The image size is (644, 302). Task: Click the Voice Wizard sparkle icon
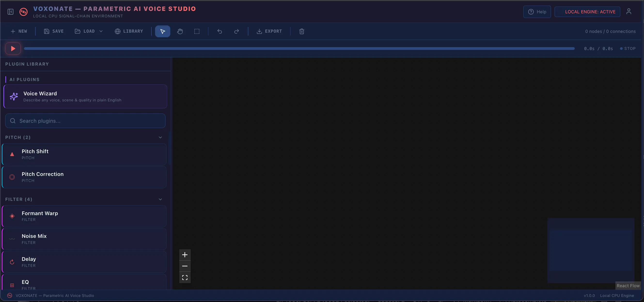tap(14, 96)
